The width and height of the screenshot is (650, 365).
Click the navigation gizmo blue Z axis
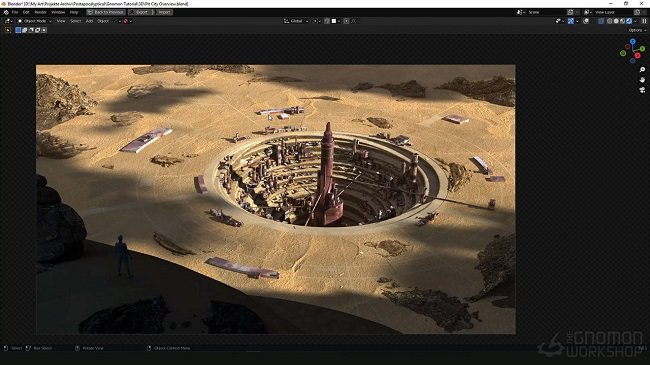633,42
